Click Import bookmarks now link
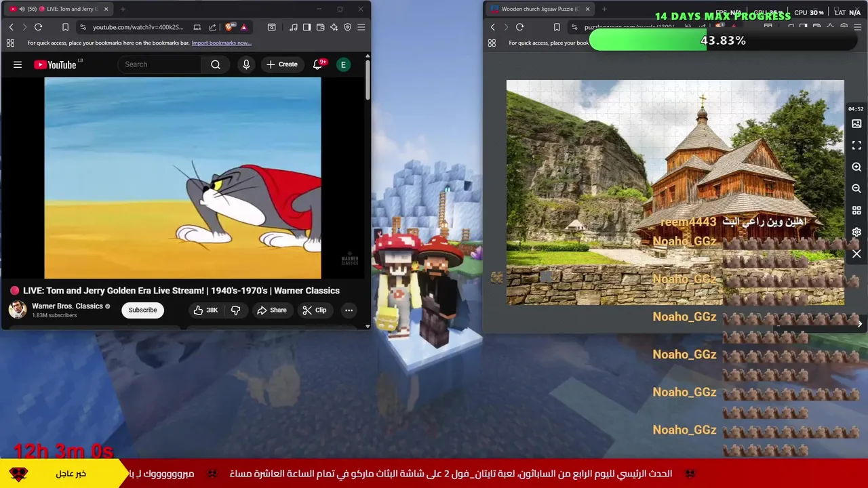Image resolution: width=868 pixels, height=488 pixels. click(x=221, y=43)
